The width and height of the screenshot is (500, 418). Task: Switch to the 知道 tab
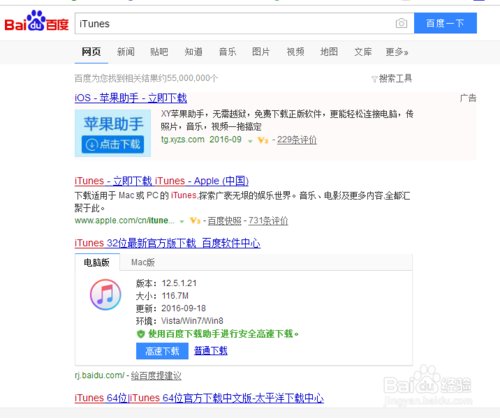tap(193, 52)
